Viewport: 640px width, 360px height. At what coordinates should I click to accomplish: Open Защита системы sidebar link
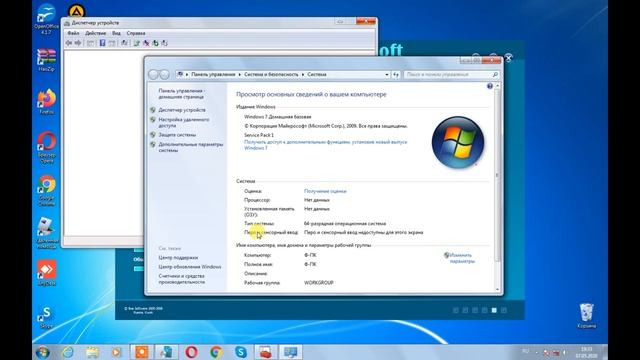click(x=177, y=135)
